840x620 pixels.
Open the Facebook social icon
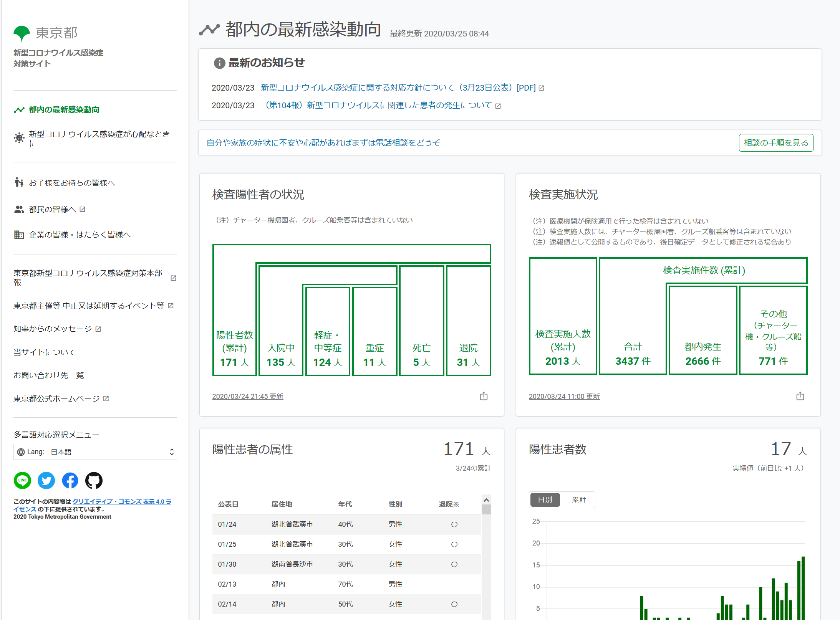coord(70,480)
